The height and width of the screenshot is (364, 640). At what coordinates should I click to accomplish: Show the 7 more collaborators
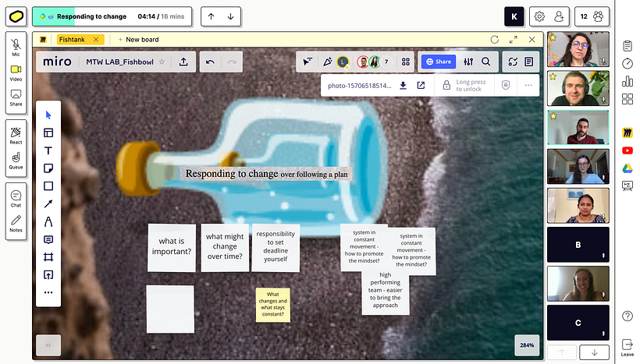click(386, 62)
